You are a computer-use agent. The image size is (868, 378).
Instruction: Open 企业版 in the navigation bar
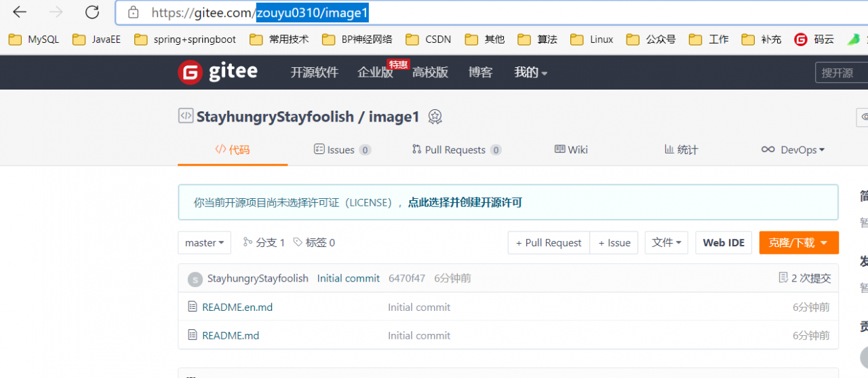click(376, 73)
